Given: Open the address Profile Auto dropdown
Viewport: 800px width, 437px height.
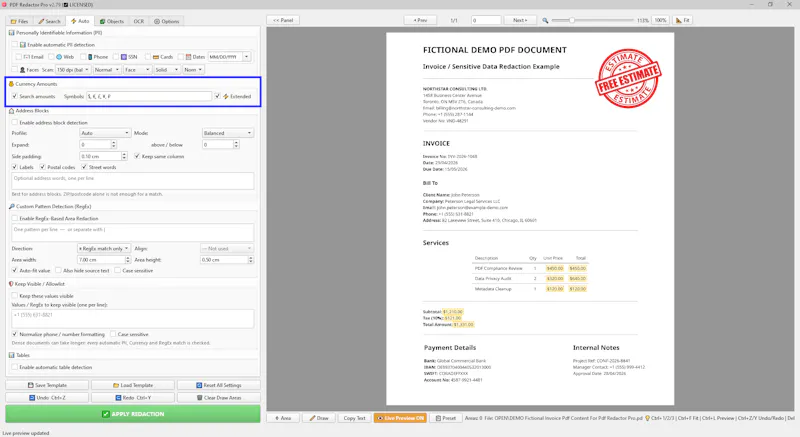Looking at the screenshot, I should [105, 133].
